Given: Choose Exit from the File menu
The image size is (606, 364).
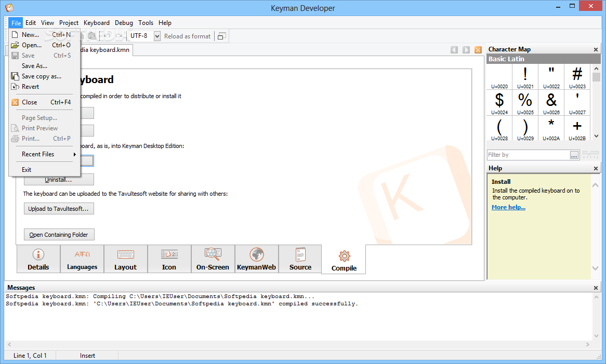Looking at the screenshot, I should [x=45, y=170].
